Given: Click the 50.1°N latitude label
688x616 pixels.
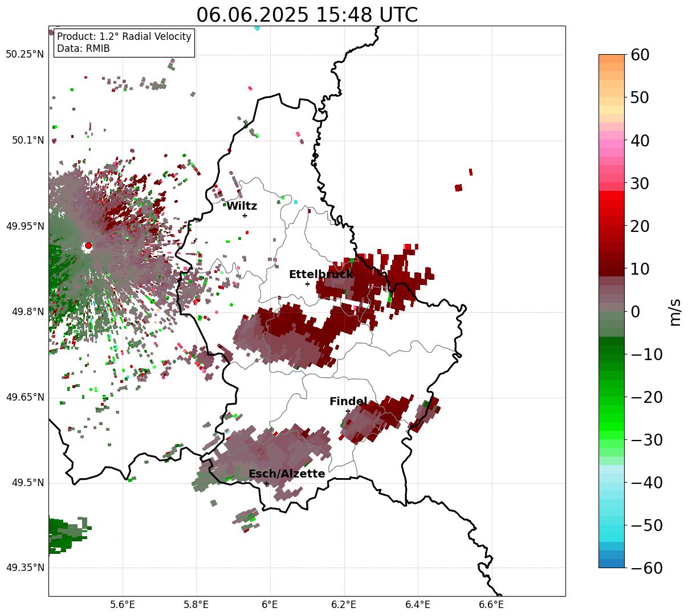Looking at the screenshot, I should [27, 140].
